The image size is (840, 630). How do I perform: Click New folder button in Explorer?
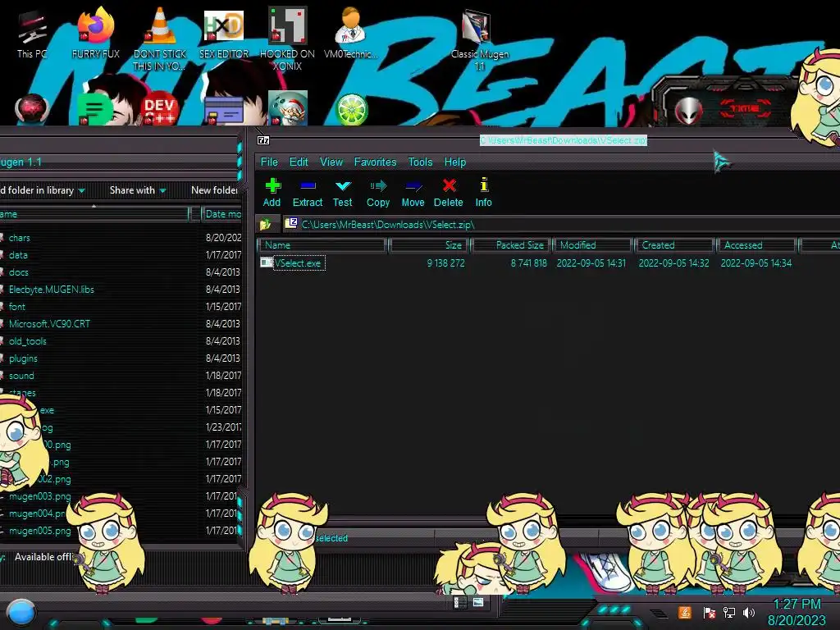214,190
